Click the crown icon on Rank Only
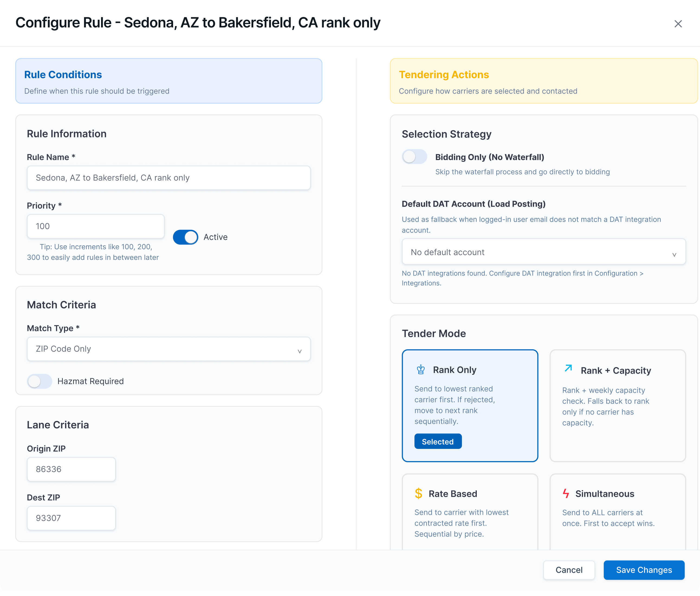This screenshot has height=596, width=700. click(421, 370)
